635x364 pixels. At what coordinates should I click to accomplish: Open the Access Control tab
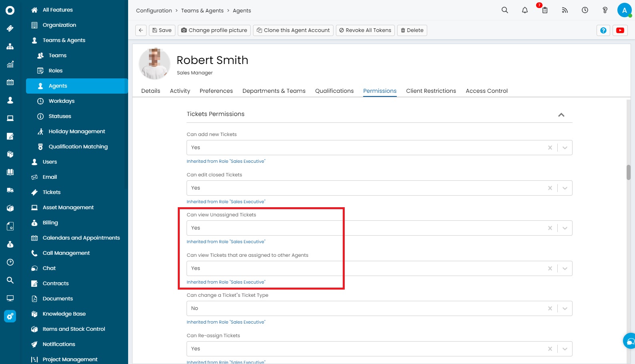486,91
